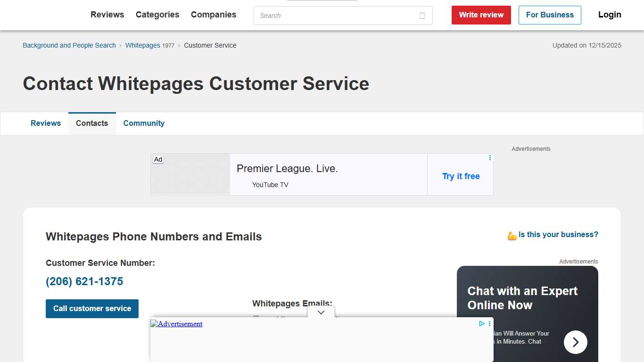Click the arrow icon on Chat Expert ad
The height and width of the screenshot is (362, 644).
point(575,342)
